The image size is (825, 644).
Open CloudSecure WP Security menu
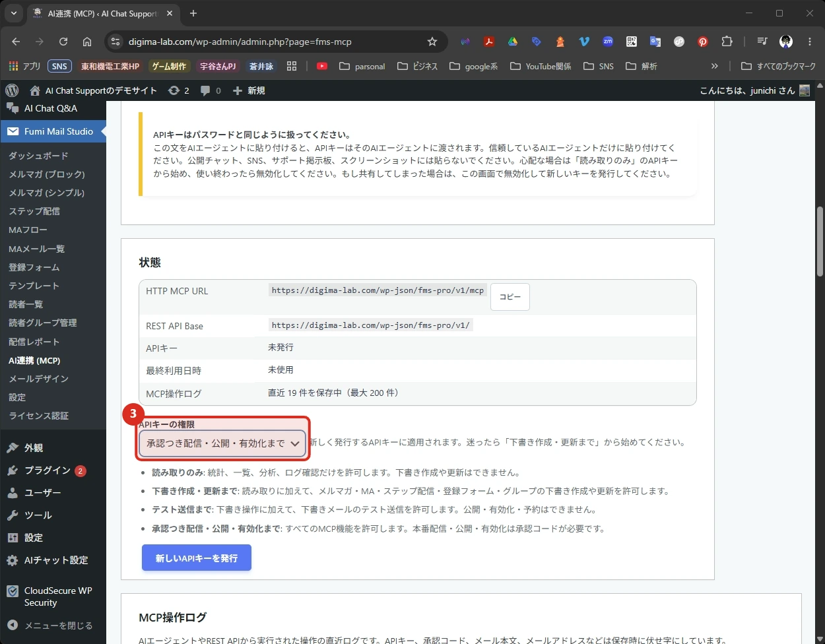click(x=53, y=596)
